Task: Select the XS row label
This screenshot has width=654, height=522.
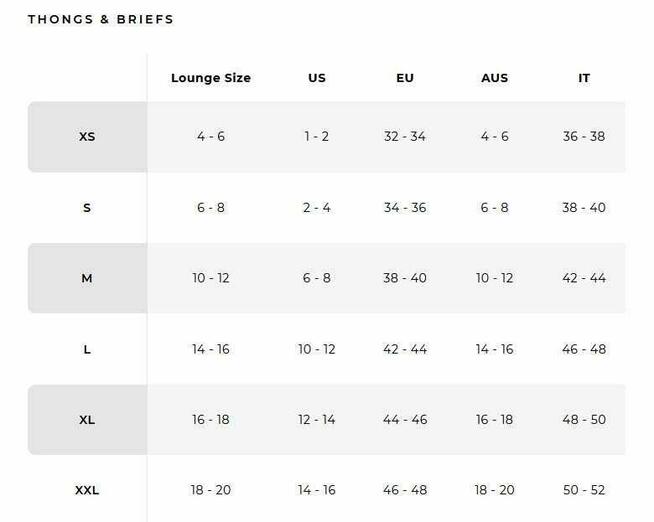Action: click(87, 136)
